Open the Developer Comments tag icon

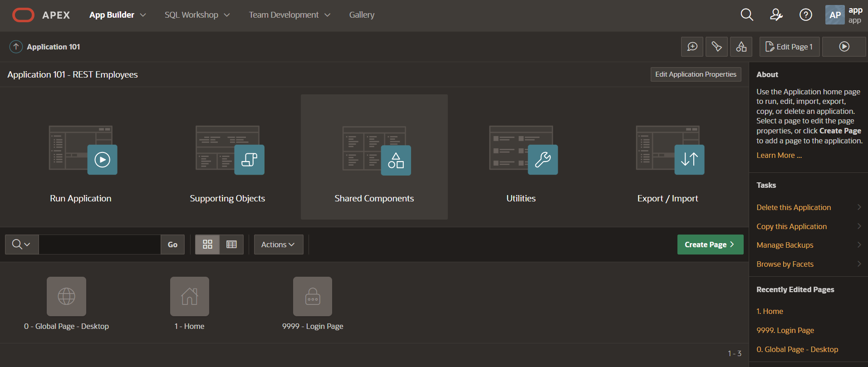click(x=717, y=47)
